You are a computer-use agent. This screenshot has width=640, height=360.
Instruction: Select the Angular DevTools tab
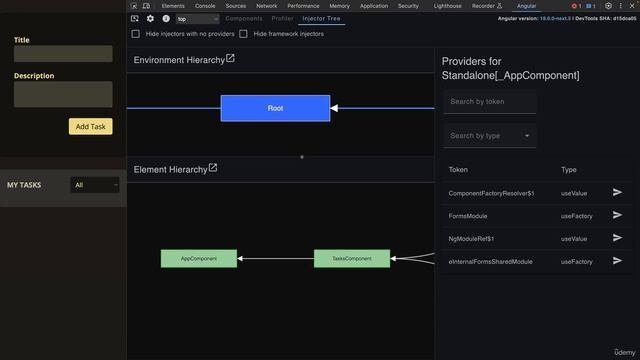point(526,6)
